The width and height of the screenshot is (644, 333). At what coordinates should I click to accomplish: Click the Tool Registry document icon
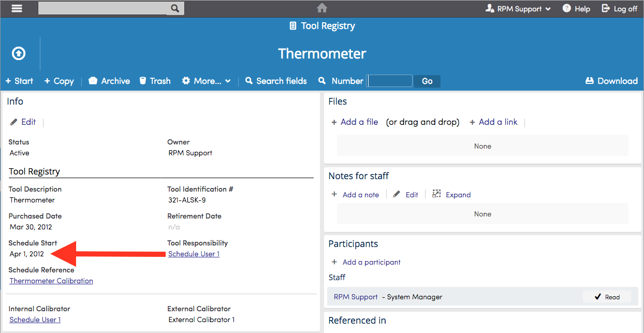(293, 26)
